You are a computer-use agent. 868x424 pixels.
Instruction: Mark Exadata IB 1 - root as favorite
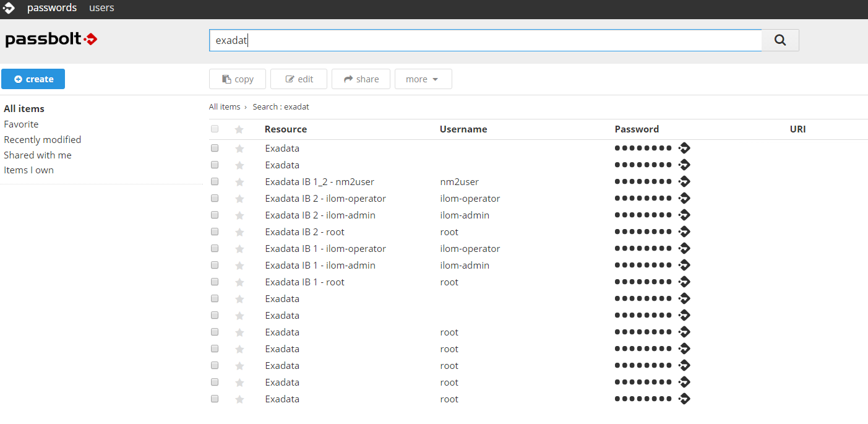(x=239, y=282)
